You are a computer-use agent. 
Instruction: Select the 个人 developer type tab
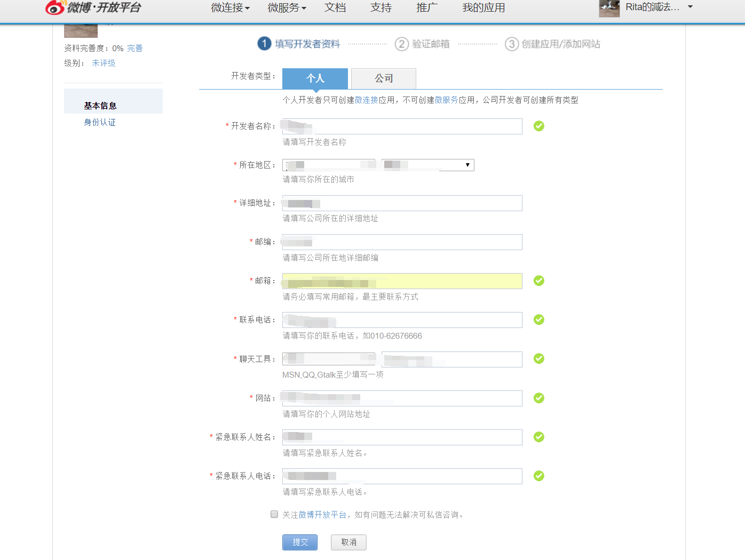(x=315, y=78)
